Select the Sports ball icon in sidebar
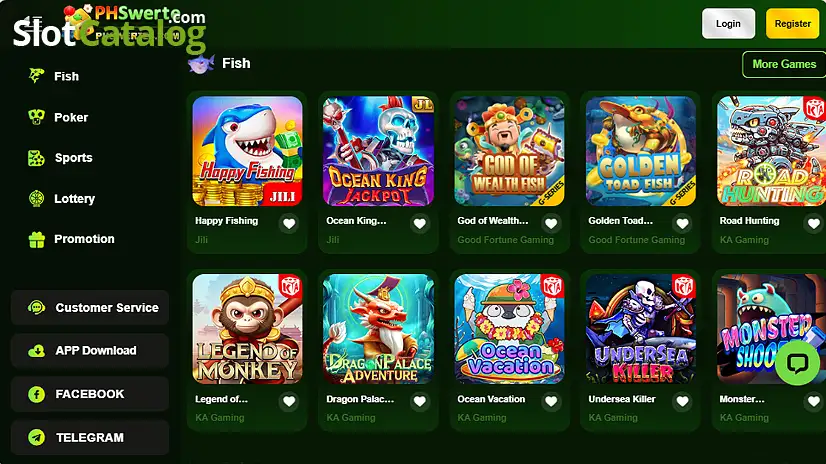Screen dimensions: 826x464 36,157
